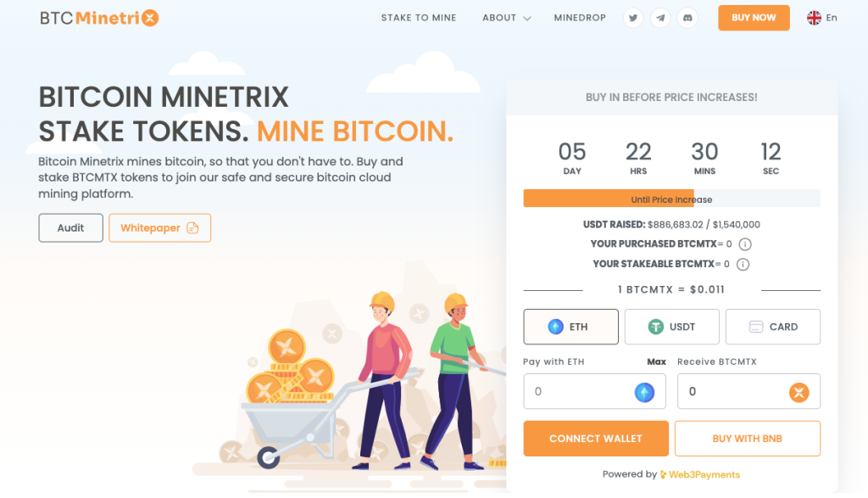
Task: Click the Connect Wallet button
Action: click(x=596, y=439)
